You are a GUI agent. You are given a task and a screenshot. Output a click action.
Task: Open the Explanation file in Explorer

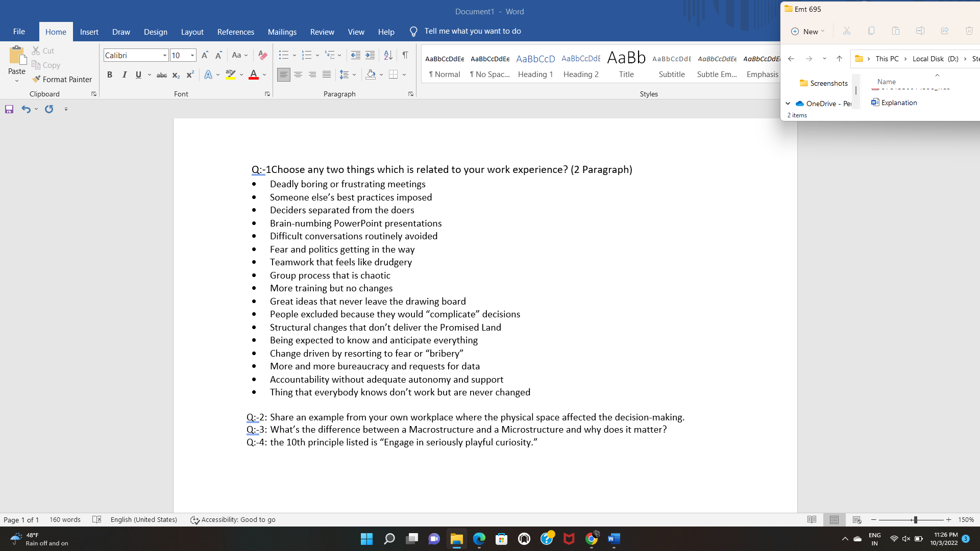898,103
